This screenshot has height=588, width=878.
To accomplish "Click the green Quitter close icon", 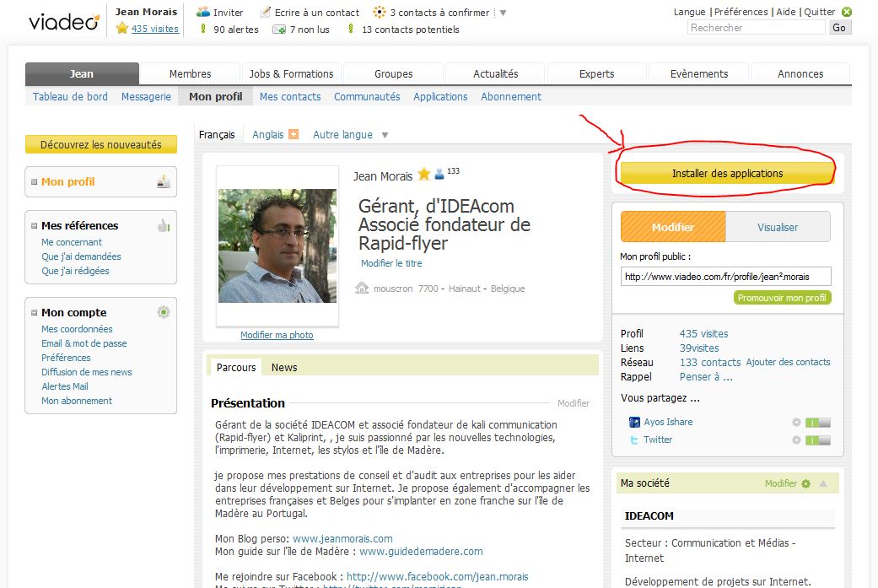I will [847, 12].
